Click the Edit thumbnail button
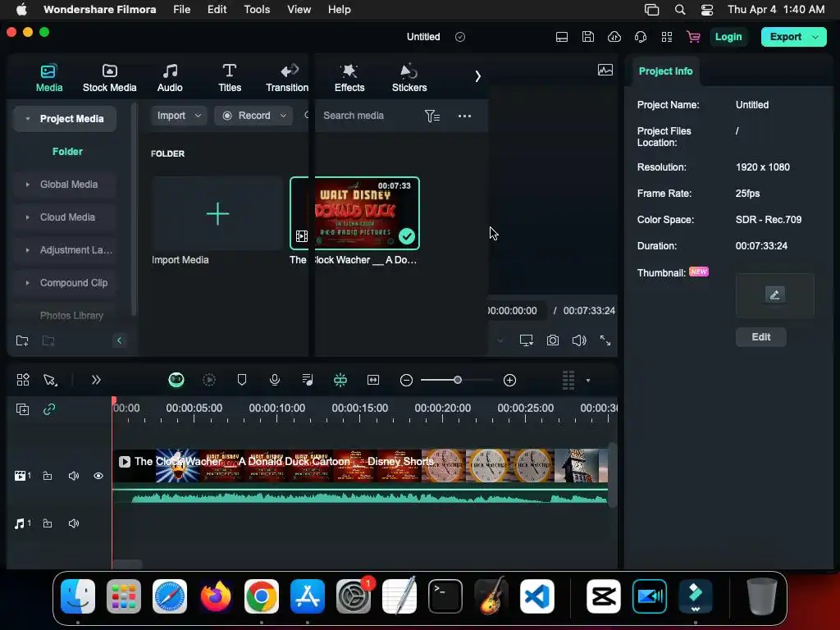 pos(760,337)
